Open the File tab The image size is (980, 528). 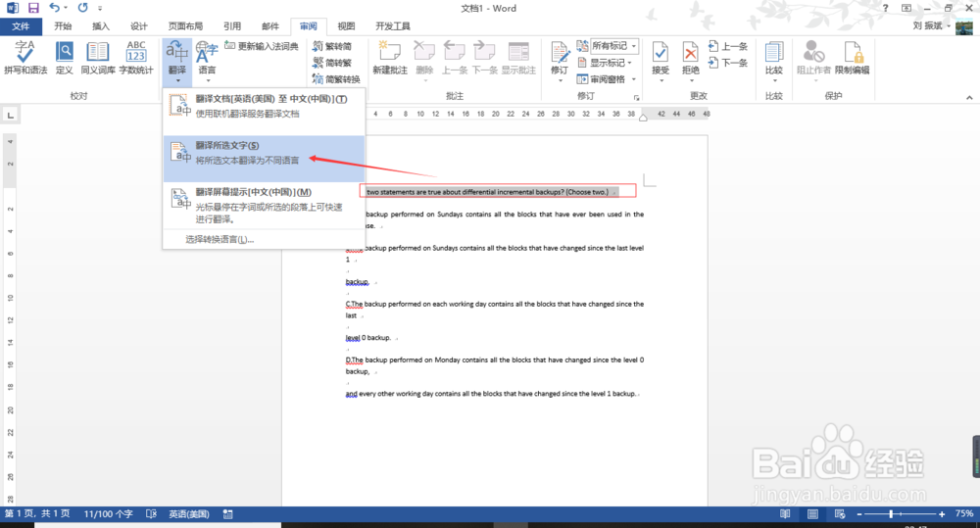(21, 26)
